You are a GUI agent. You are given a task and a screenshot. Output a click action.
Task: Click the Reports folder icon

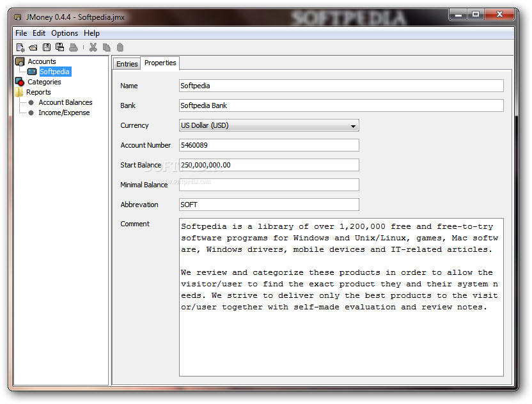coord(19,92)
